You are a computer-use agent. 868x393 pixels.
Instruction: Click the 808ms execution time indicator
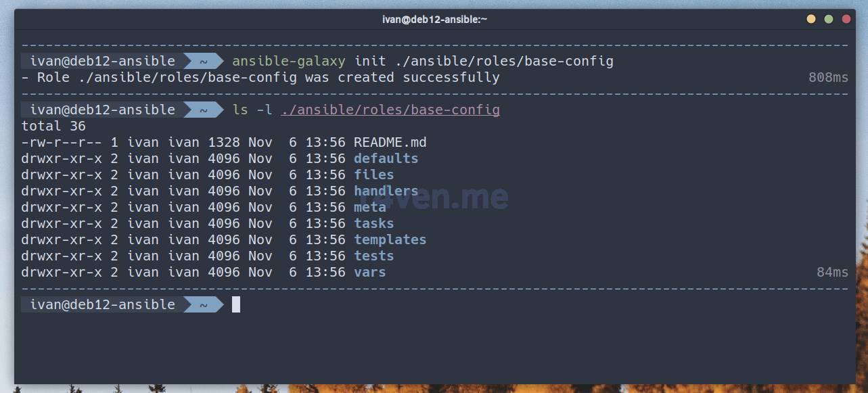click(x=828, y=77)
